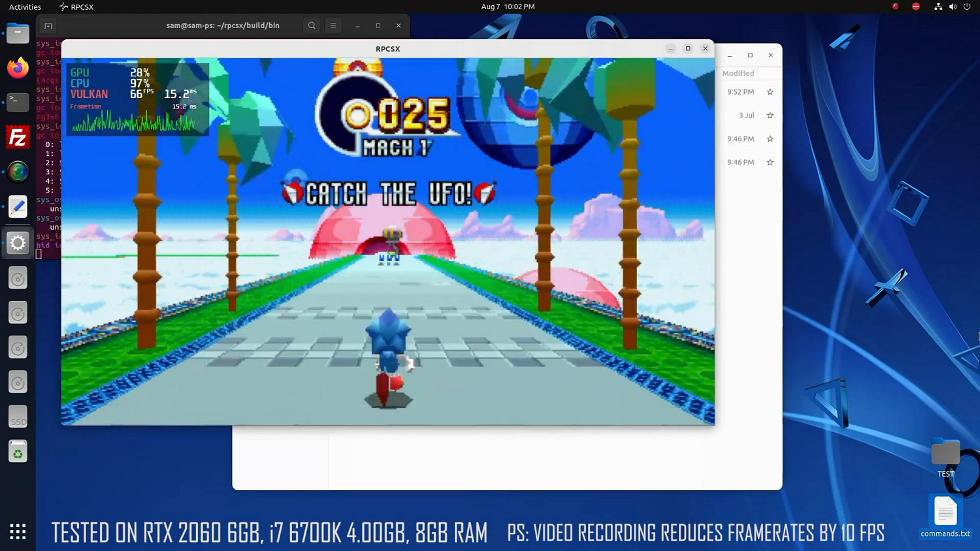This screenshot has width=980, height=551.
Task: Star the file modified 3 Jul
Action: point(770,116)
